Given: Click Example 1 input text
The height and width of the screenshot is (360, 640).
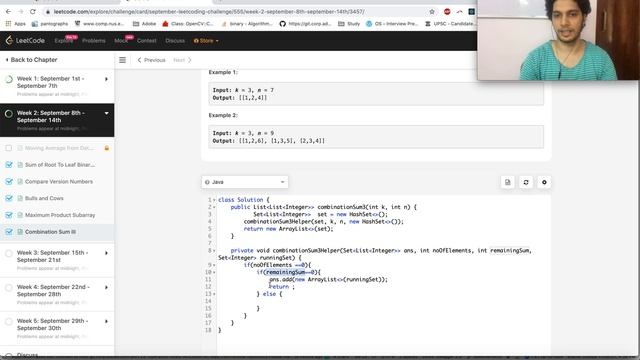Looking at the screenshot, I should pyautogui.click(x=243, y=90).
